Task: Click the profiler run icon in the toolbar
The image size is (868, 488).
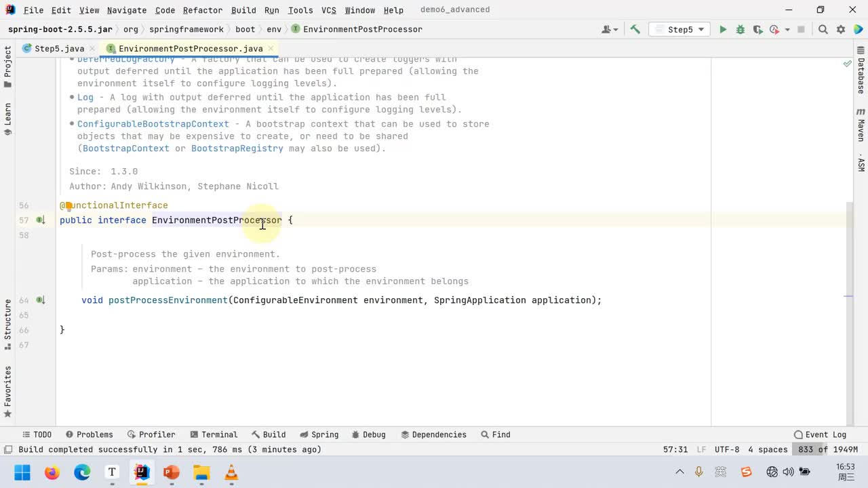Action: [774, 29]
